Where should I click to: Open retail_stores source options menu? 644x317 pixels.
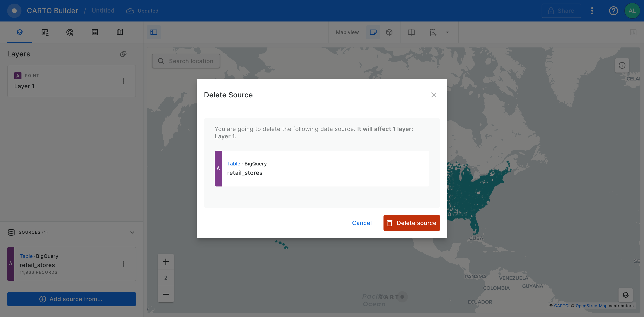pyautogui.click(x=123, y=264)
